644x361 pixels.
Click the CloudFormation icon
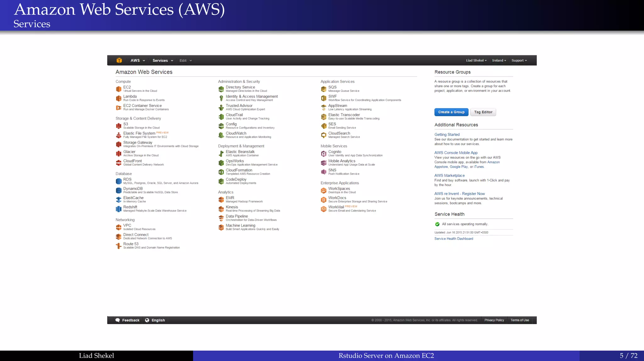pos(221,172)
